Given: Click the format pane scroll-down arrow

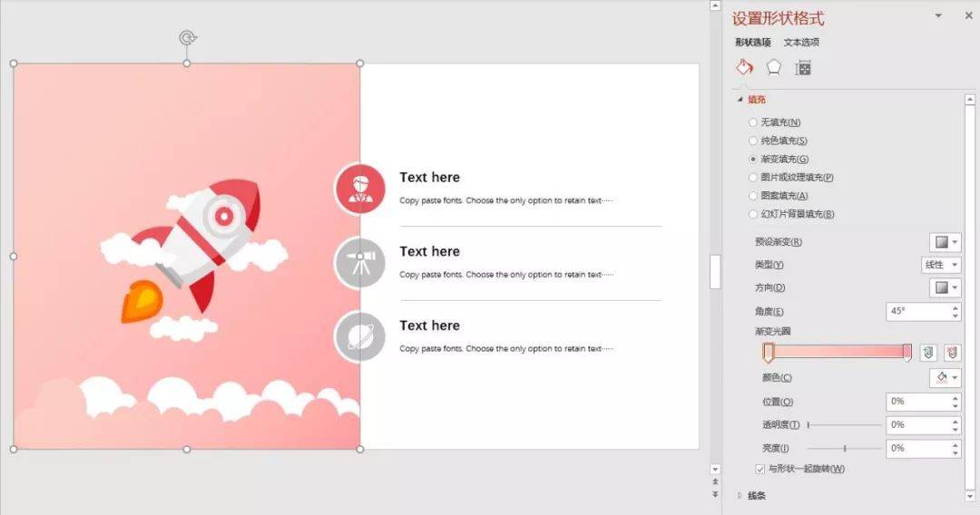Looking at the screenshot, I should tap(969, 496).
